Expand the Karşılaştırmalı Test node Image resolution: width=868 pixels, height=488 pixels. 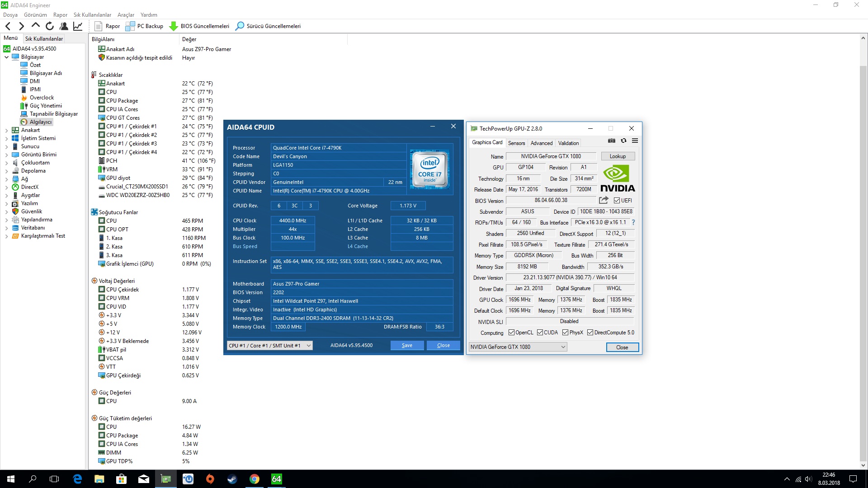pyautogui.click(x=6, y=236)
